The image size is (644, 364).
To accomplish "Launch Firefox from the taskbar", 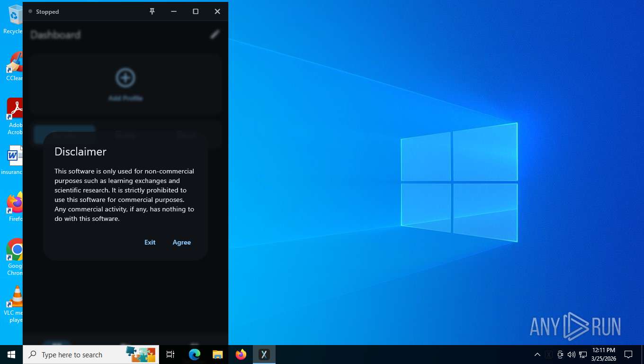I will (241, 355).
